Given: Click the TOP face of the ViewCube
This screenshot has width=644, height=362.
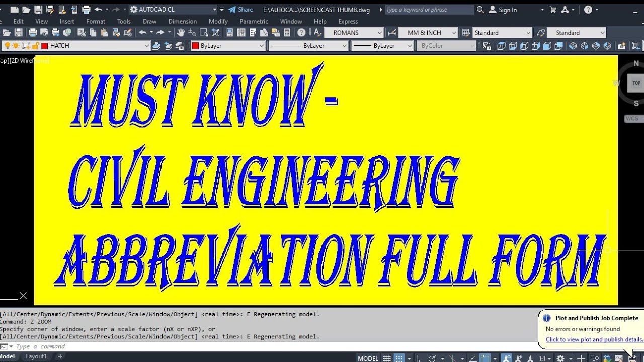Looking at the screenshot, I should tap(636, 83).
